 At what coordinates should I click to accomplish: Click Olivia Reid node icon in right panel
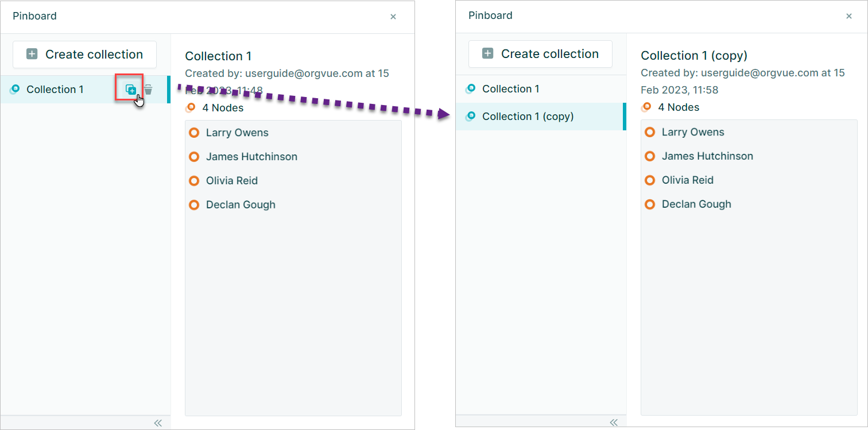click(650, 180)
